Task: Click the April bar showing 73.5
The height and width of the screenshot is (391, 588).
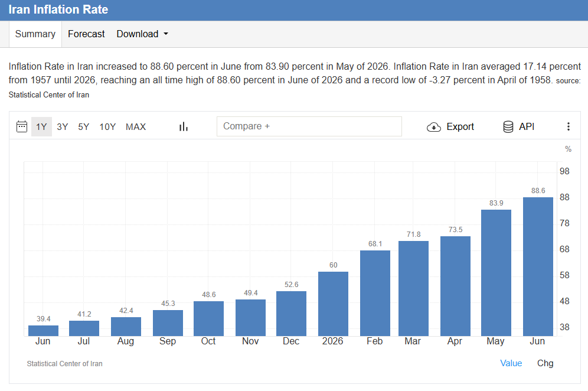Action: coord(455,286)
